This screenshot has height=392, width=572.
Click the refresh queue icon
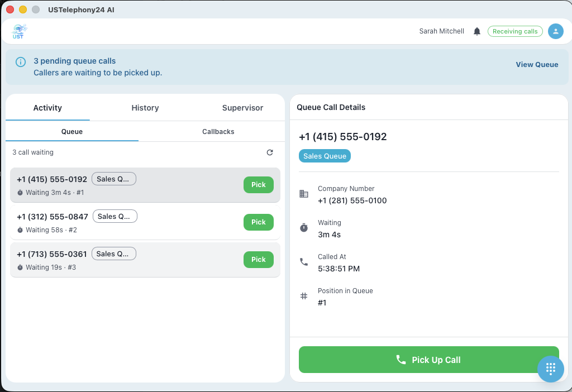coord(270,152)
